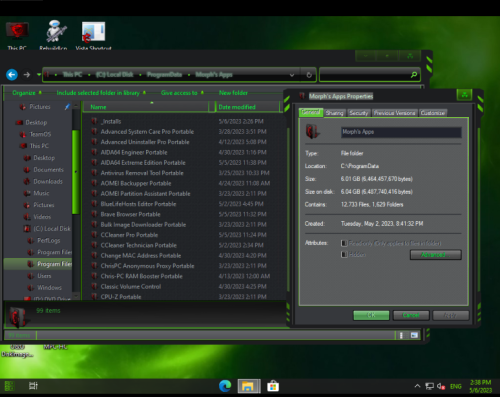Click Antivirus Removal Tool Portable icon
Image resolution: width=500 pixels, height=397 pixels.
[x=95, y=173]
